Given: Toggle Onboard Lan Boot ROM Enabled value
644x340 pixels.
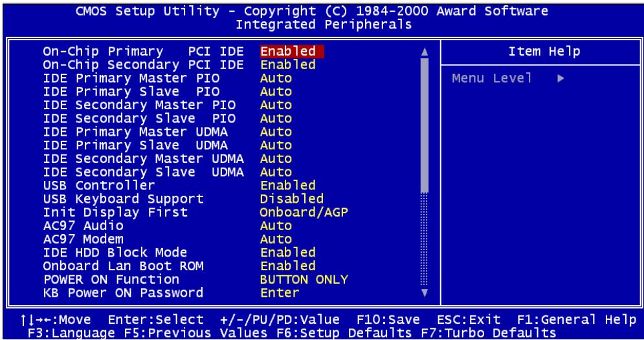Looking at the screenshot, I should click(288, 266).
